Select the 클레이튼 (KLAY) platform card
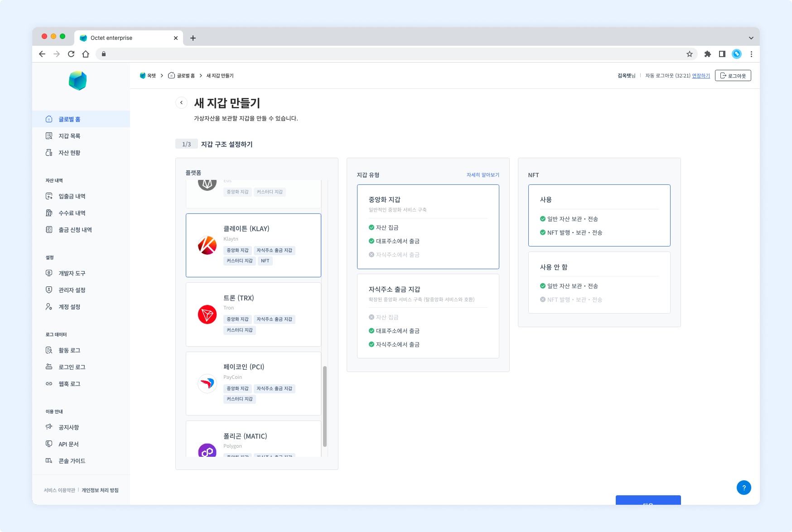 (253, 245)
